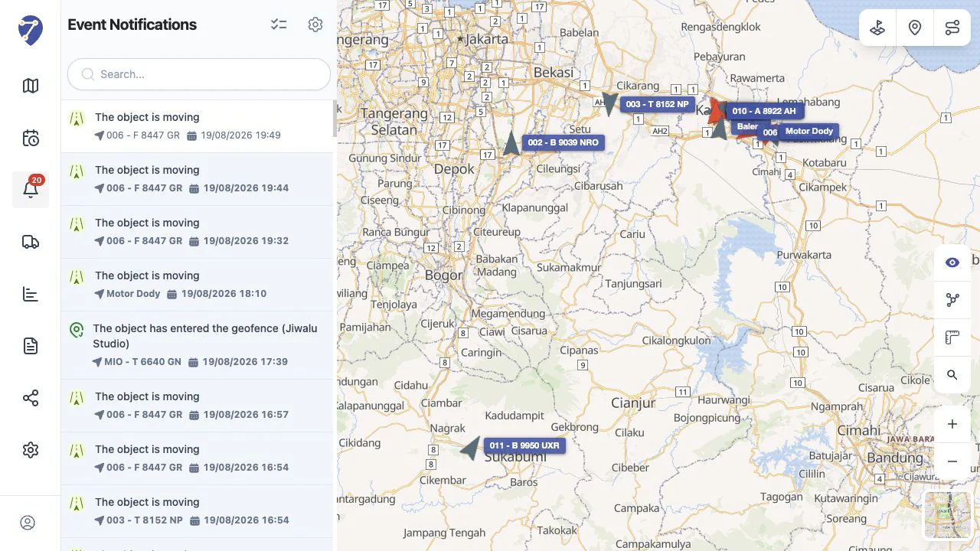
Task: Open the map route options icon
Action: (x=952, y=28)
